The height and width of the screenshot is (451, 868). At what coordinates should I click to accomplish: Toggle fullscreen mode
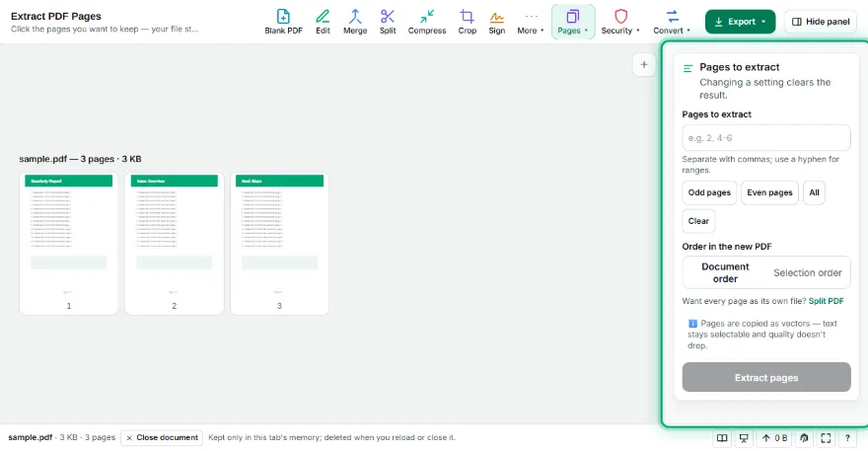(x=826, y=438)
